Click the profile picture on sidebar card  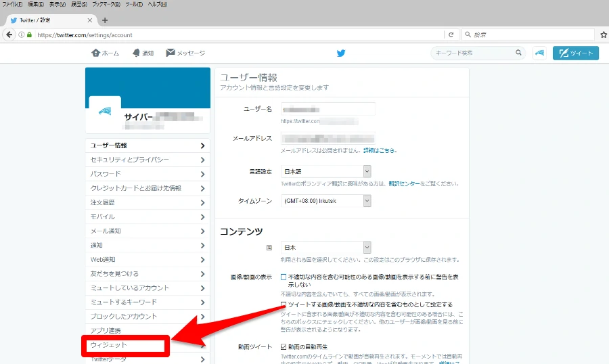pos(105,112)
